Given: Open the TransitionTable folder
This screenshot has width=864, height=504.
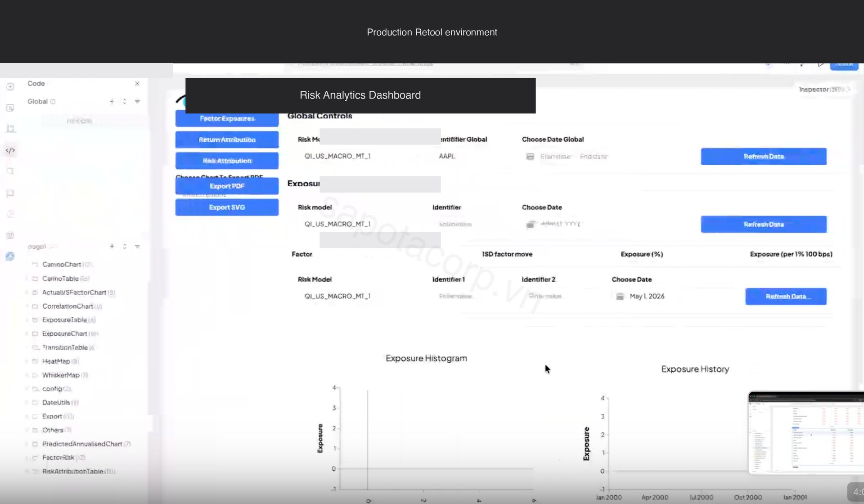Looking at the screenshot, I should click(x=65, y=348).
